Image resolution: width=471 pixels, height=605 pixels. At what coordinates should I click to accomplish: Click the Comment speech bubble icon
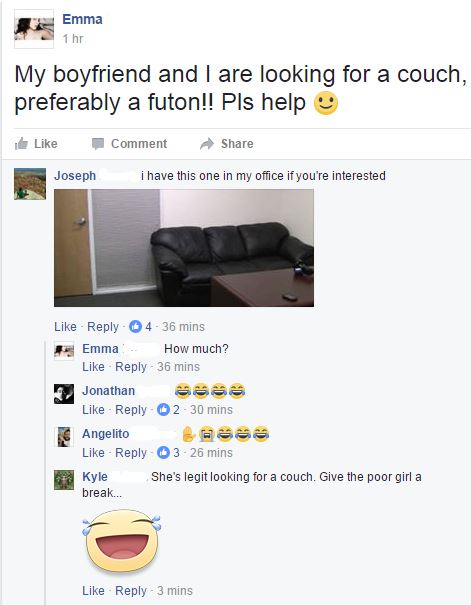(x=98, y=144)
